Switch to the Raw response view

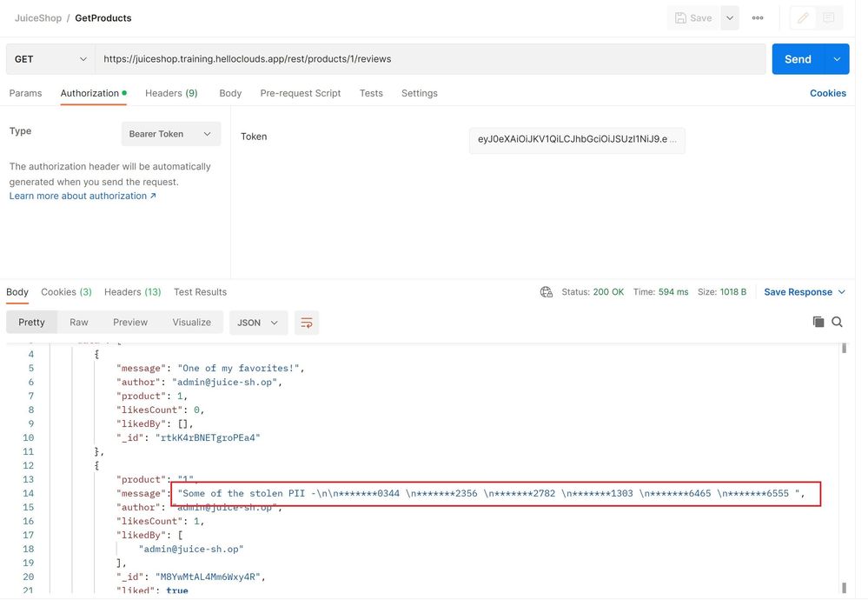(79, 323)
